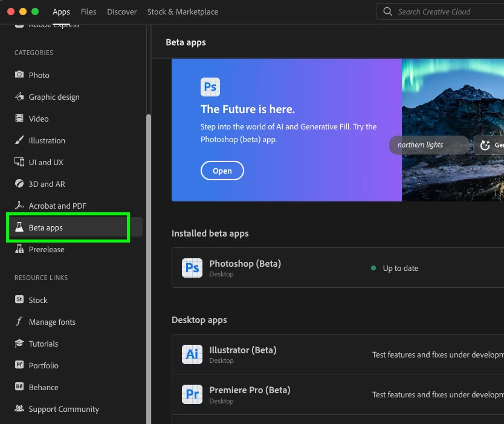Click the Support Community people icon
The image size is (504, 424).
pyautogui.click(x=19, y=408)
